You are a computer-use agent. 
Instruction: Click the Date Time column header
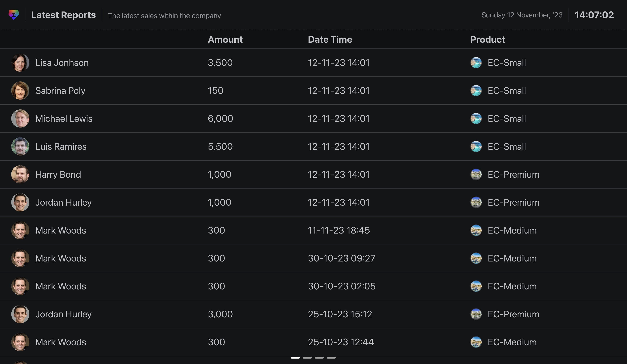point(330,39)
